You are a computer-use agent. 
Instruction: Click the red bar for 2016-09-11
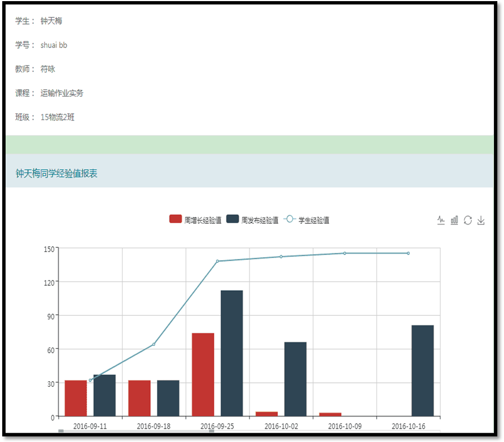[76, 398]
